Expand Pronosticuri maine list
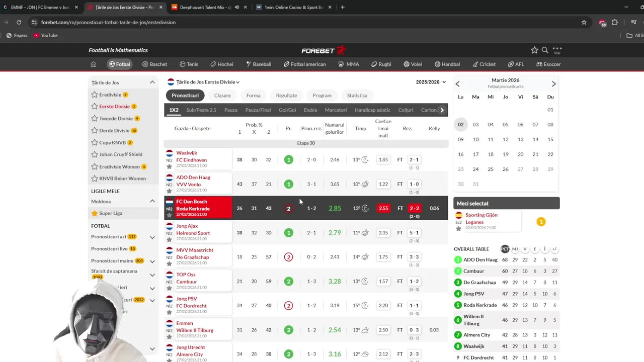644x362 pixels. click(152, 261)
